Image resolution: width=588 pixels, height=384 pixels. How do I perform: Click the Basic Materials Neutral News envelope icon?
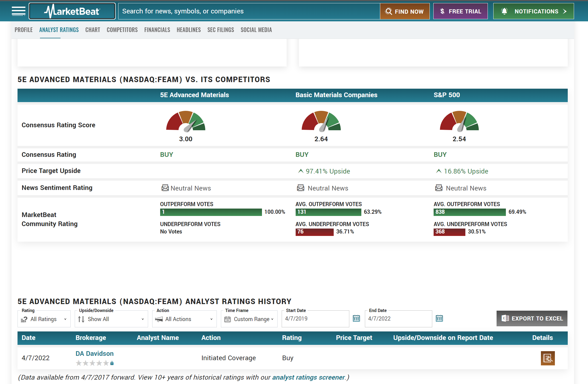(301, 188)
